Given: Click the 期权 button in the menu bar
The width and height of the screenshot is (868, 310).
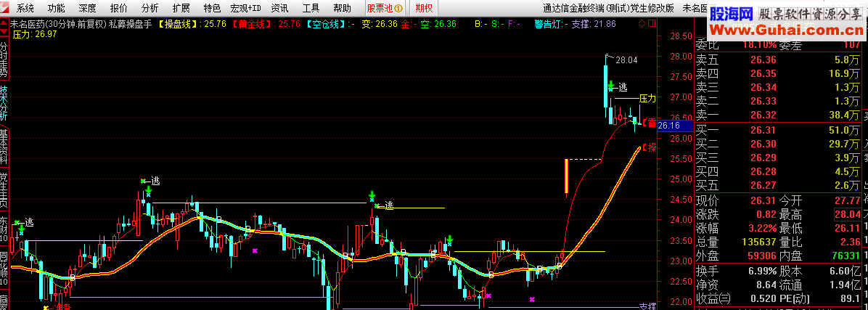Looking at the screenshot, I should coord(424,8).
